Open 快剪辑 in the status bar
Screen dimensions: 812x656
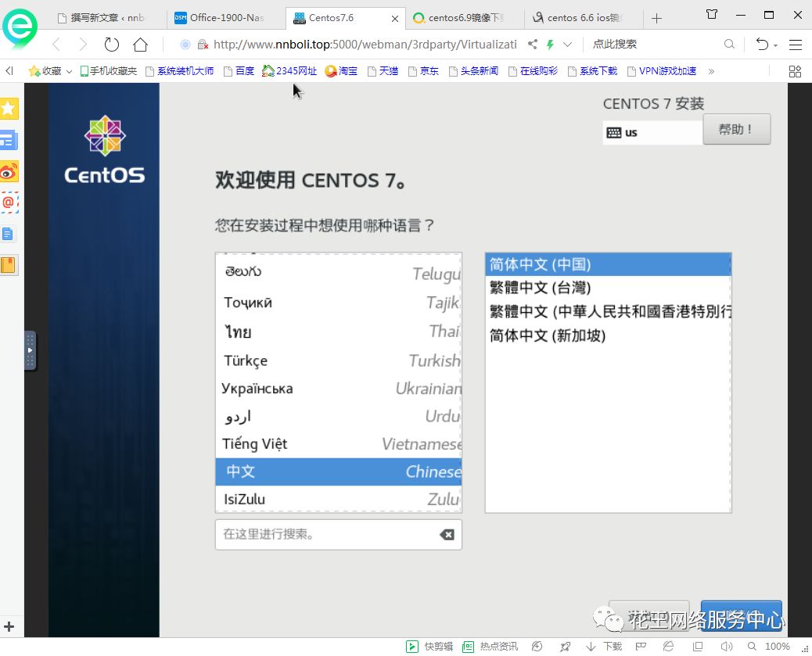pyautogui.click(x=429, y=647)
